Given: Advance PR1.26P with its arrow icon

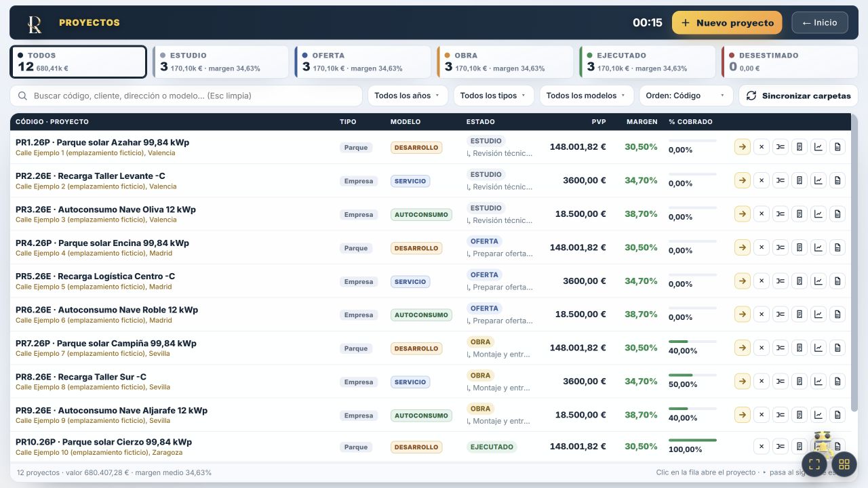Looking at the screenshot, I should click(743, 147).
